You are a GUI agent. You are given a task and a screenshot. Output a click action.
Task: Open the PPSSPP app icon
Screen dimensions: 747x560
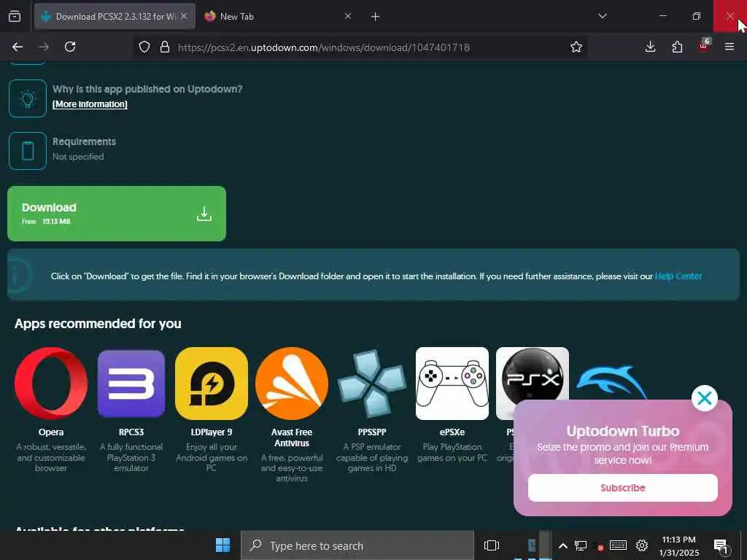[x=372, y=384]
